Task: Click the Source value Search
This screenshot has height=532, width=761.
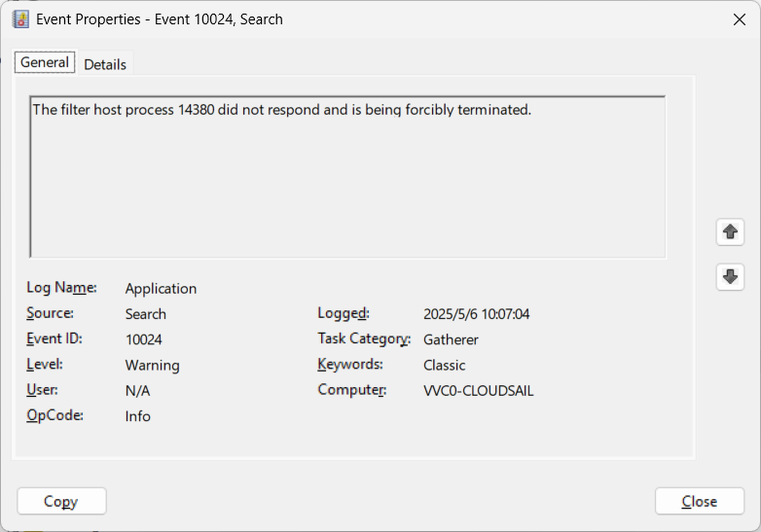Action: click(146, 314)
